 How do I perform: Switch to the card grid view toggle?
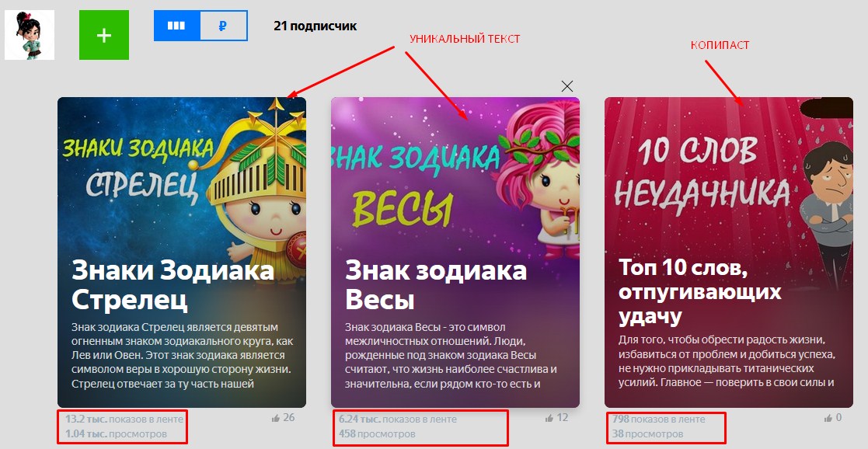tap(176, 26)
